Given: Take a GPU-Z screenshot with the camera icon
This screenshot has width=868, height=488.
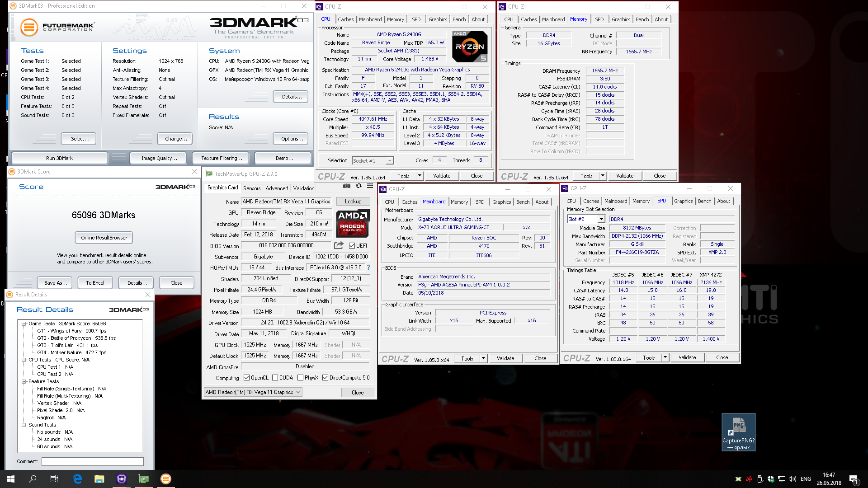Looking at the screenshot, I should pyautogui.click(x=346, y=186).
